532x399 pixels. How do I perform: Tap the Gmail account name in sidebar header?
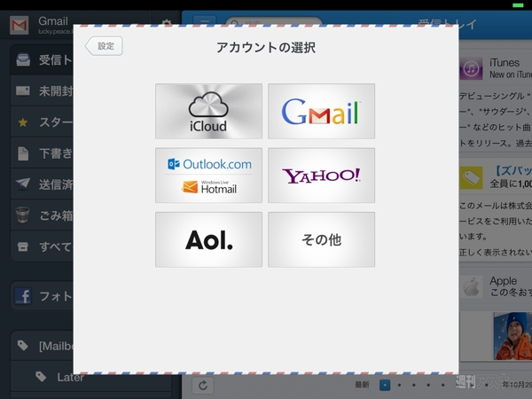(53, 21)
